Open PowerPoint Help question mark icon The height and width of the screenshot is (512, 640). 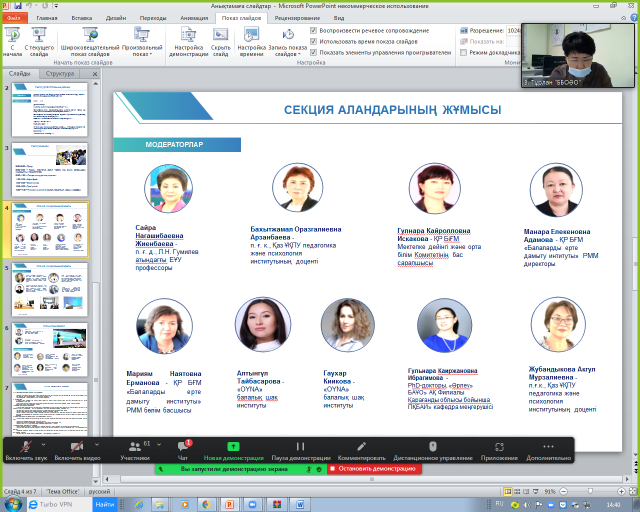(635, 18)
